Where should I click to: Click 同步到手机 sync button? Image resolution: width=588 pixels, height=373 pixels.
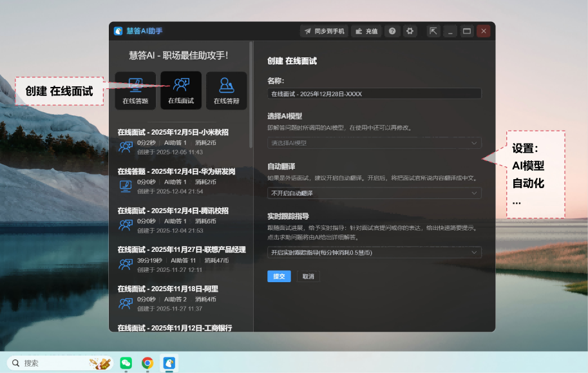click(324, 31)
